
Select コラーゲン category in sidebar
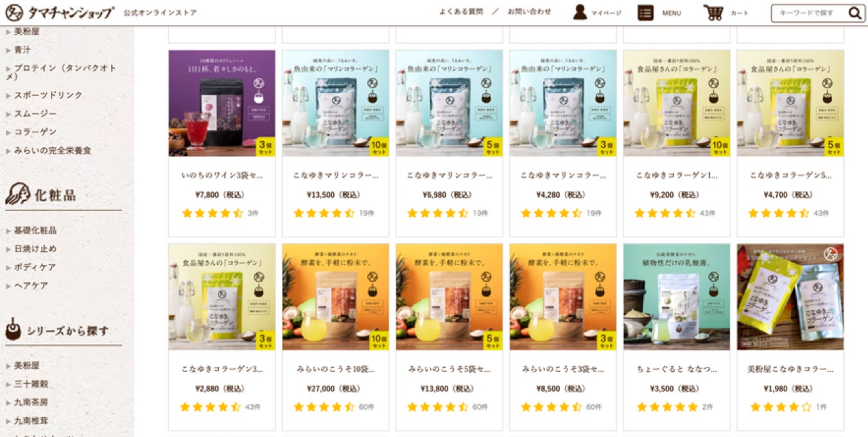(x=35, y=132)
